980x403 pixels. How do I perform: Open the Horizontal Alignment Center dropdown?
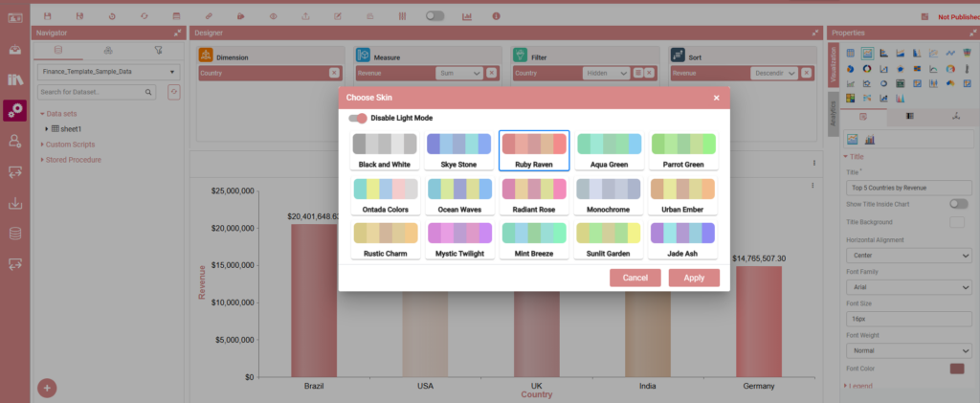coord(909,256)
